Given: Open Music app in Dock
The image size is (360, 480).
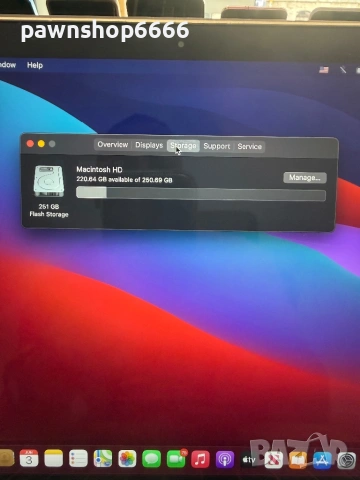Looking at the screenshot, I should [x=200, y=459].
